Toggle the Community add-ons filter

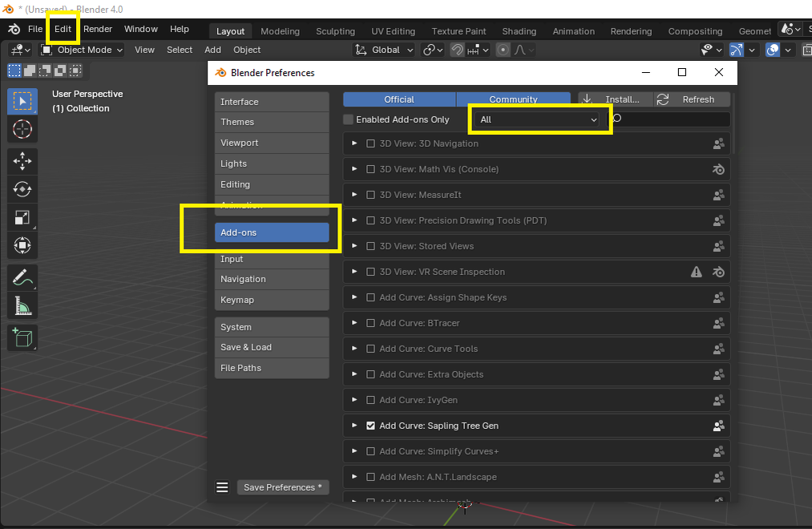point(513,99)
